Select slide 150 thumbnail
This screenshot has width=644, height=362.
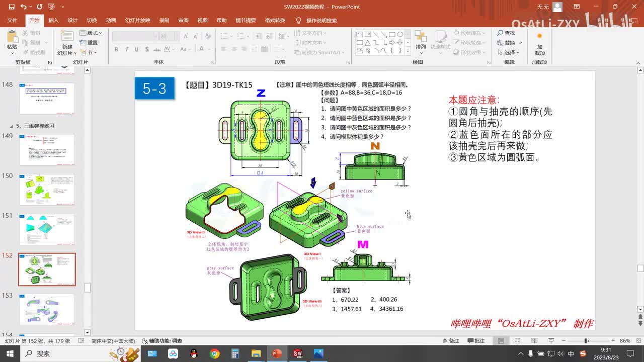point(47,190)
